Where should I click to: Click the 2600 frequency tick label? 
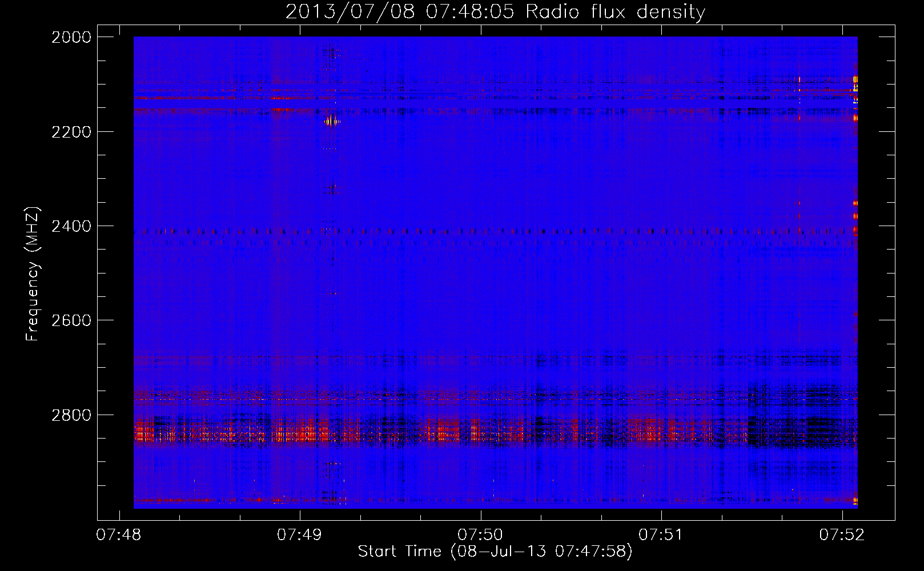pos(71,320)
